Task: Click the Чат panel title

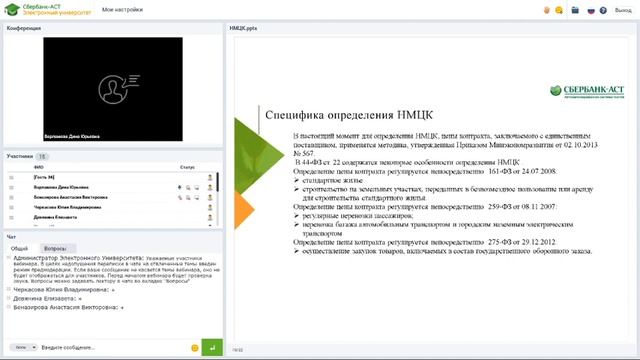Action: [11, 237]
